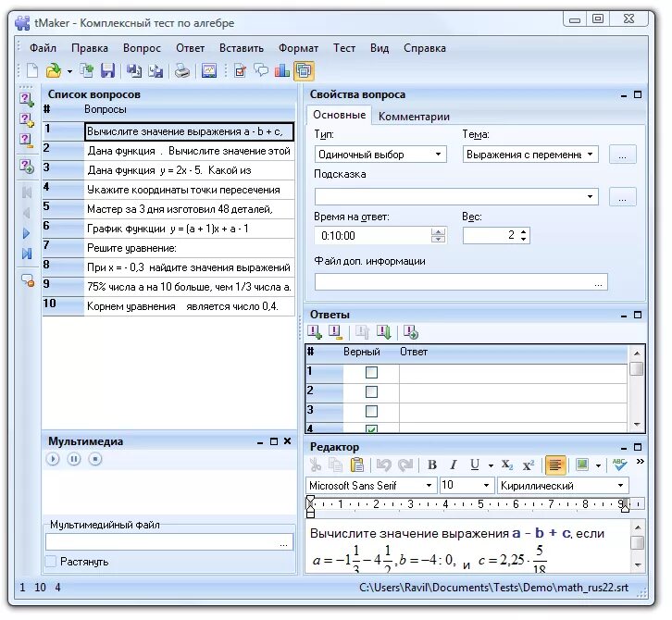Open the Правка menu

coord(90,48)
